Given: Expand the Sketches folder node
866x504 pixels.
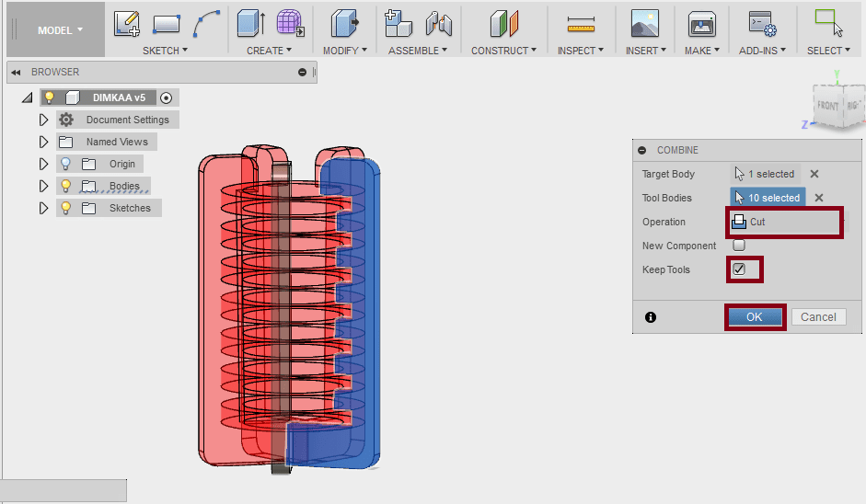Looking at the screenshot, I should tap(43, 208).
